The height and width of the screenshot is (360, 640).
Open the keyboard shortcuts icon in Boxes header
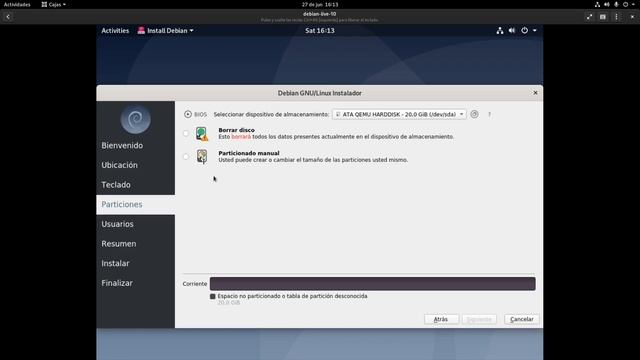[x=603, y=17]
